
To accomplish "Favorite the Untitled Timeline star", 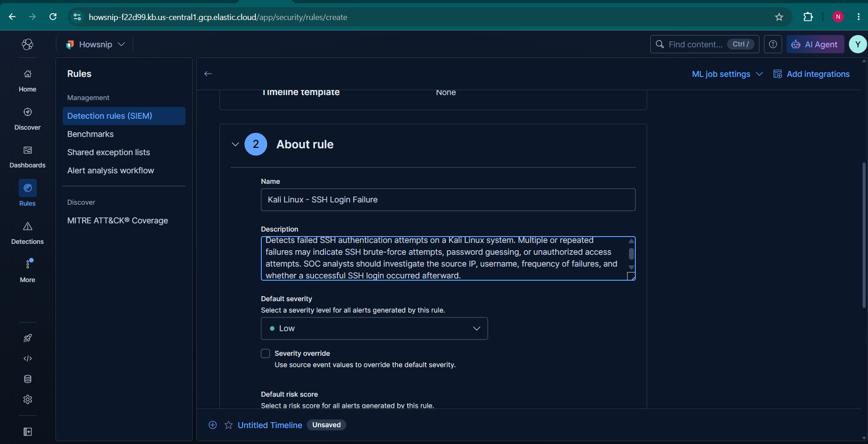I will [229, 425].
